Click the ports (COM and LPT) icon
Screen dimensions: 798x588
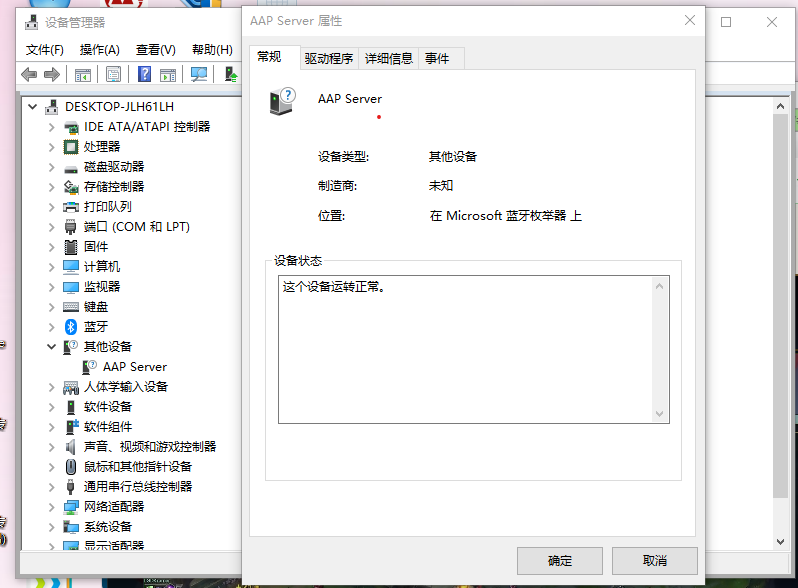click(x=71, y=227)
